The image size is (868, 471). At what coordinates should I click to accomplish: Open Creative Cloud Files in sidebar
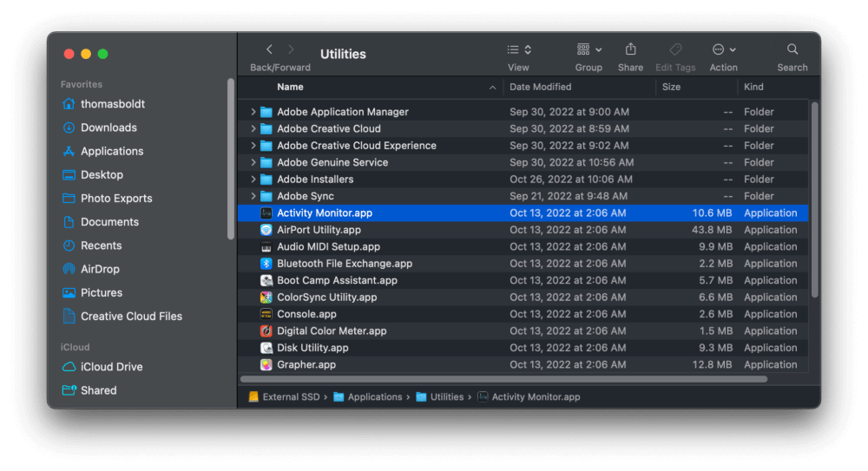click(122, 317)
